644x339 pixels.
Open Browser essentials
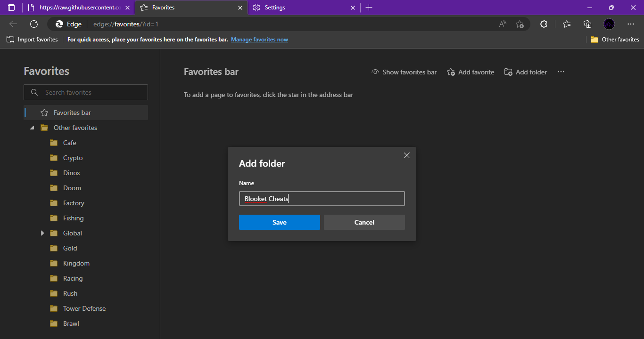click(x=544, y=24)
